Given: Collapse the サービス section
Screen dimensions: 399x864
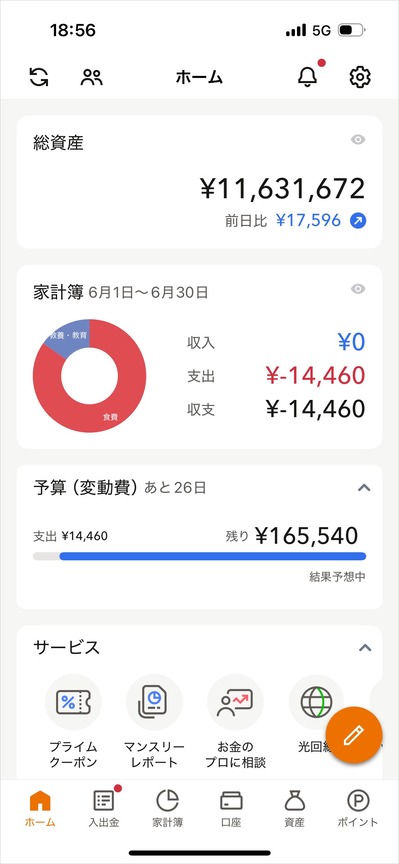Looking at the screenshot, I should [364, 647].
